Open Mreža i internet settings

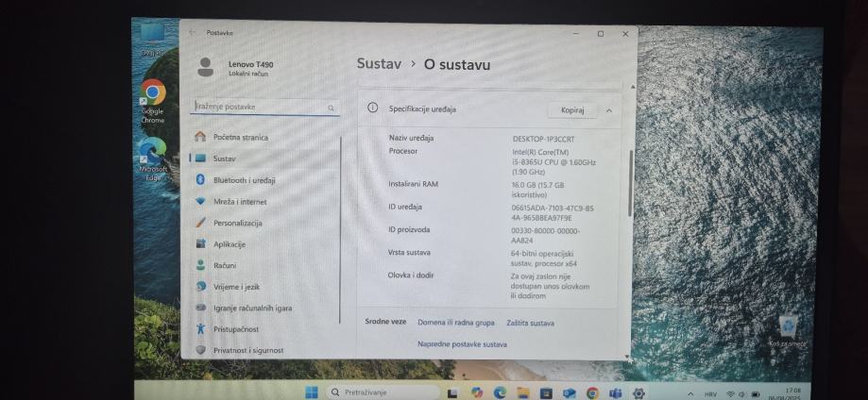click(x=264, y=201)
